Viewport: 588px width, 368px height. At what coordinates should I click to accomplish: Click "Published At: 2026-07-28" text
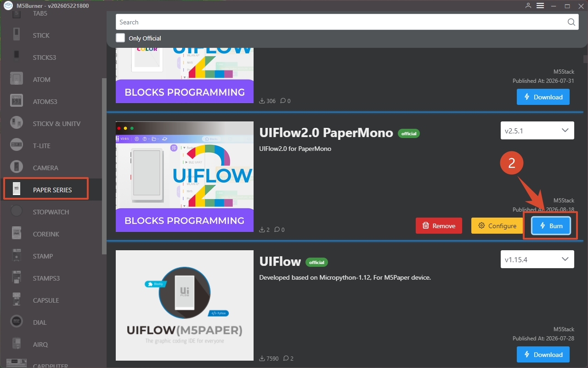[x=543, y=339]
